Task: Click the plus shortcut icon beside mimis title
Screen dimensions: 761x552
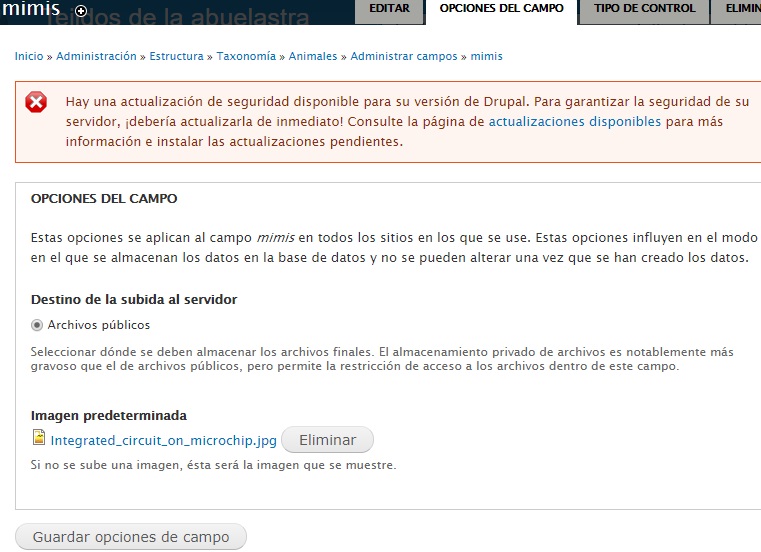Action: (81, 11)
